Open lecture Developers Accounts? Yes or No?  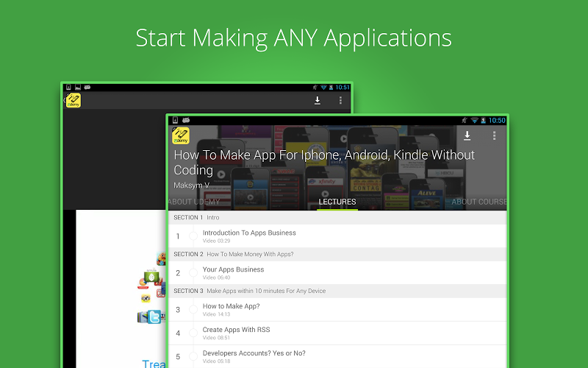337,356
